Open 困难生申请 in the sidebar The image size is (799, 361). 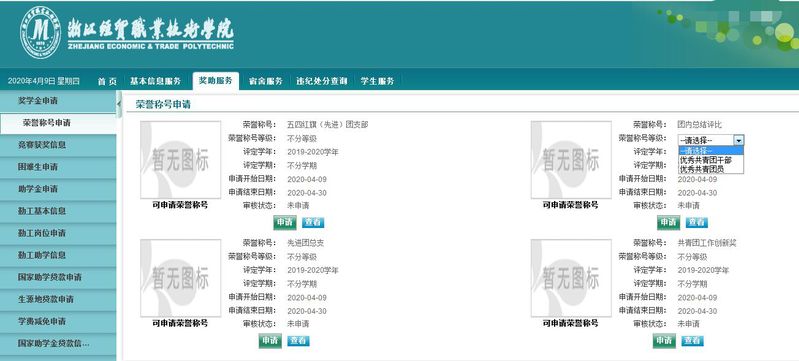(58, 167)
